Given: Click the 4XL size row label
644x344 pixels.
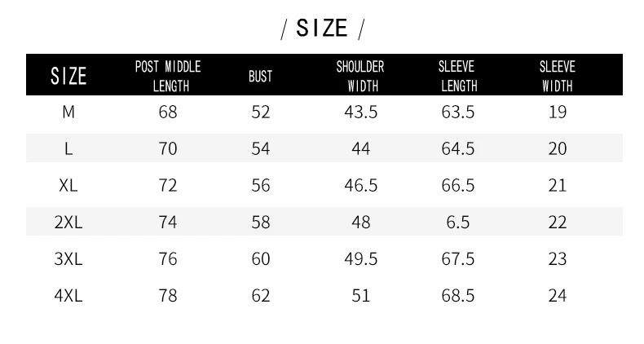Looking at the screenshot, I should click(68, 296).
